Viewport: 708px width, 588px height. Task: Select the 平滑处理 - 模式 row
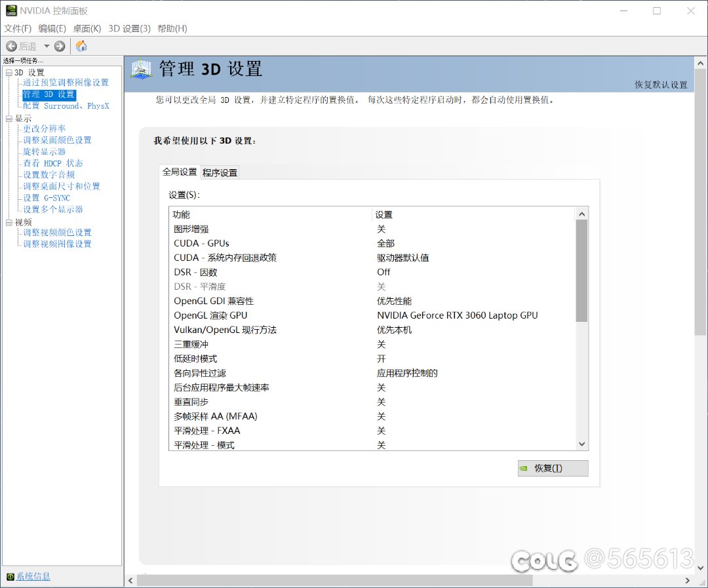pos(372,445)
